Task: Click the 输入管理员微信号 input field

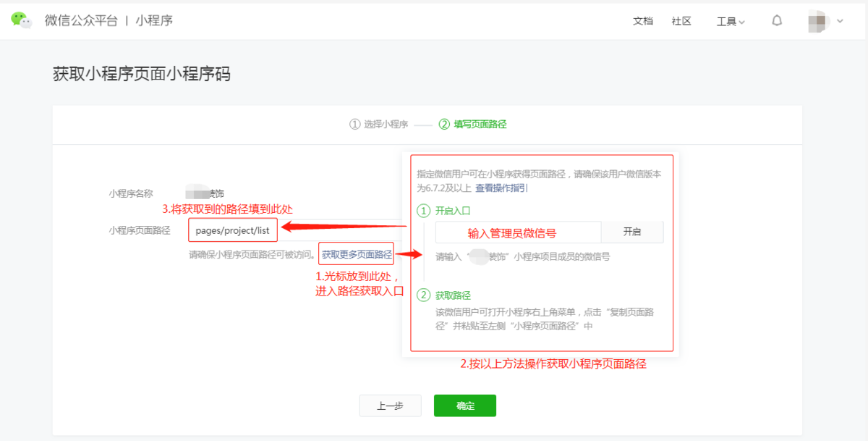Action: point(518,232)
